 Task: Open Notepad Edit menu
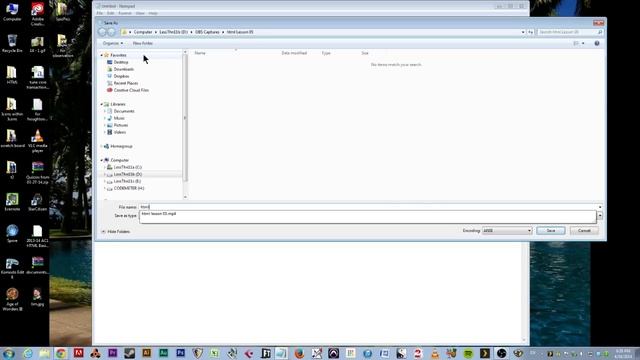111,13
